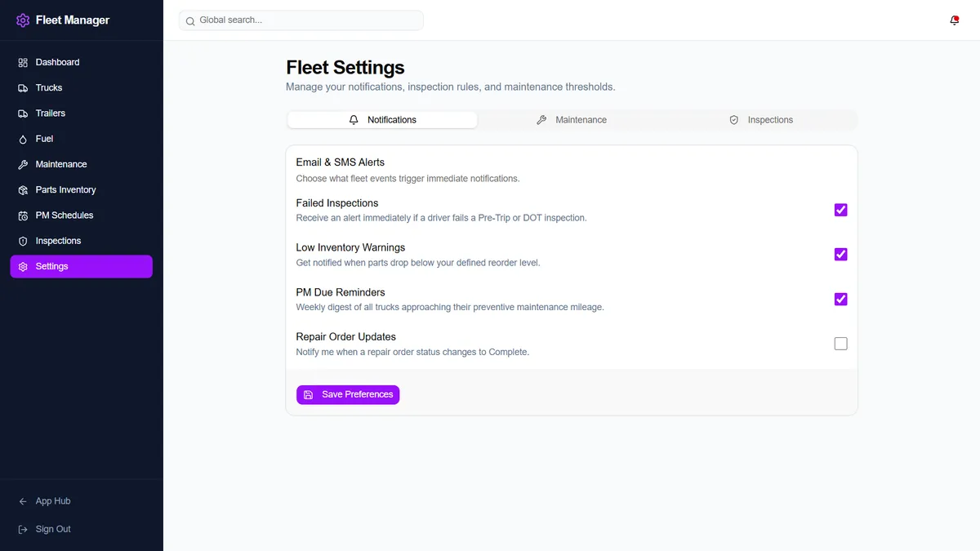Image resolution: width=980 pixels, height=551 pixels.
Task: Click the Repair Order Updates label text
Action: point(346,337)
